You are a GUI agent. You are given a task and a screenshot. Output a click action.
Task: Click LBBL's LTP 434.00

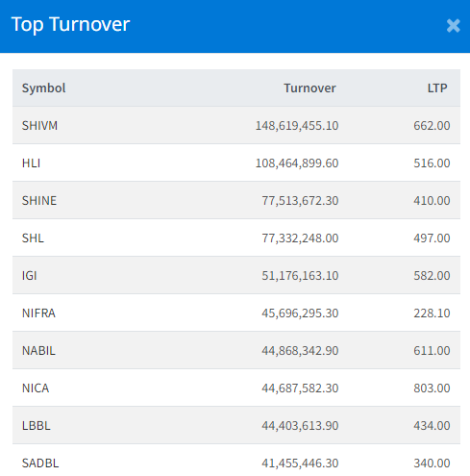click(432, 425)
